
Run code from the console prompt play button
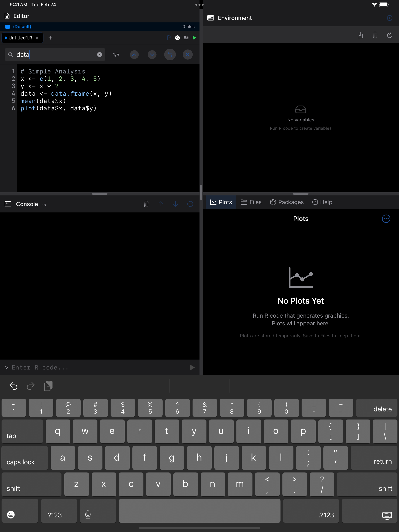point(192,367)
